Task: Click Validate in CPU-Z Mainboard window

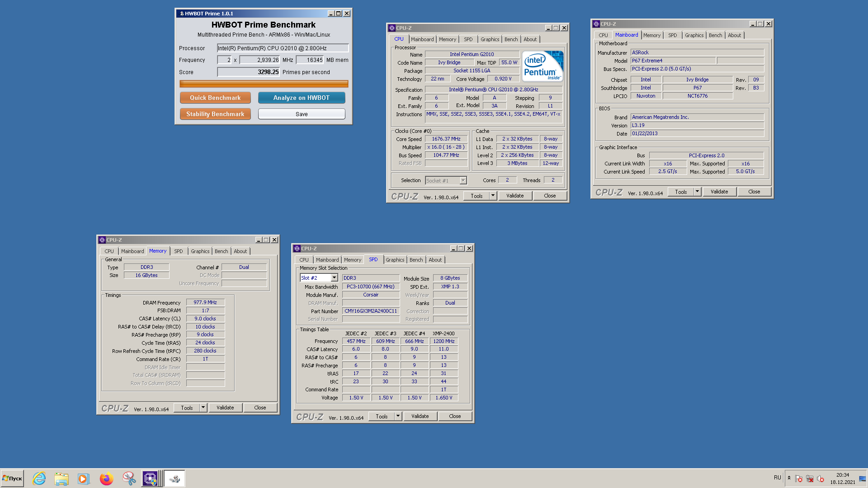Action: (x=719, y=192)
